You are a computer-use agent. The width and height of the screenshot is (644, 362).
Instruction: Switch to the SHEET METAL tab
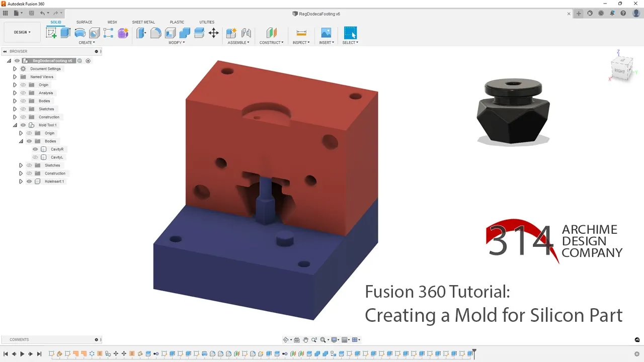click(x=143, y=22)
